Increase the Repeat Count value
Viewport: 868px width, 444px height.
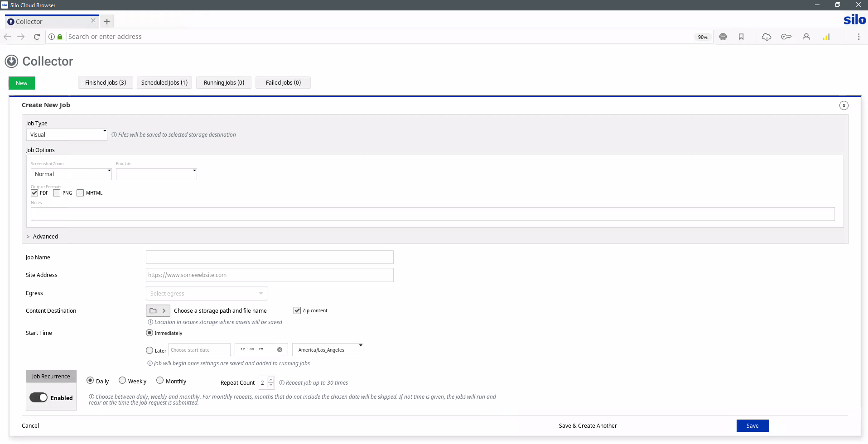point(271,380)
